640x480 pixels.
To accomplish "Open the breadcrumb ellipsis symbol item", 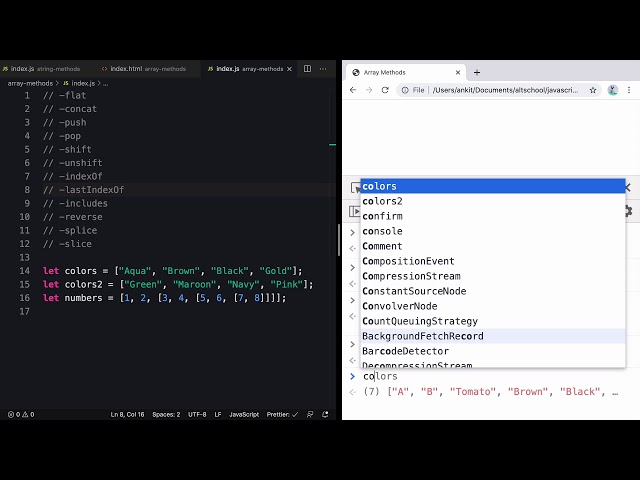I will click(x=105, y=83).
